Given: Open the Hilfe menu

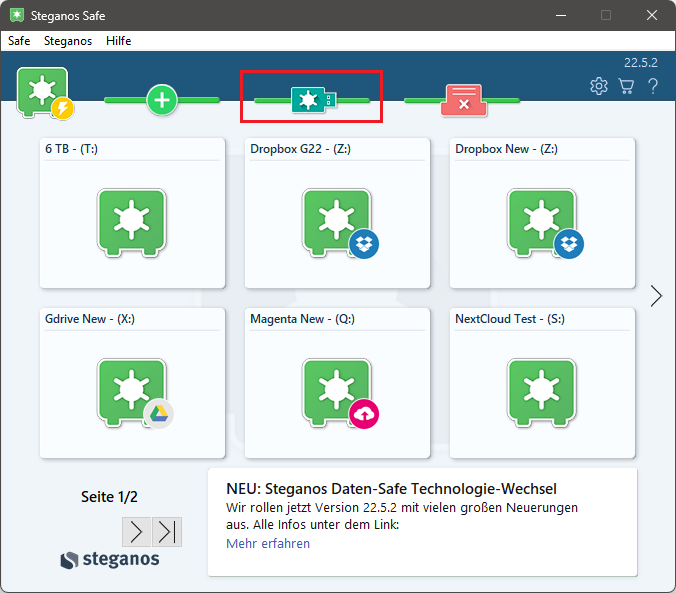Looking at the screenshot, I should click(x=118, y=41).
